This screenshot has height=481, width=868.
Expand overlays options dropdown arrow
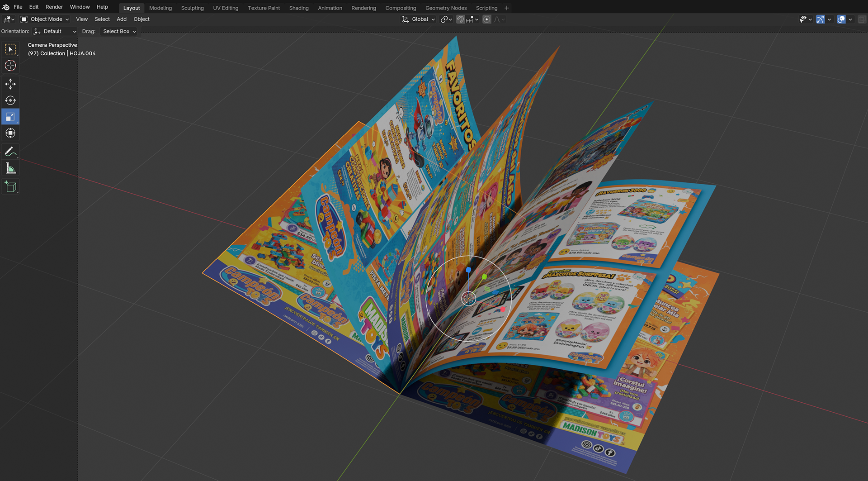pos(850,19)
